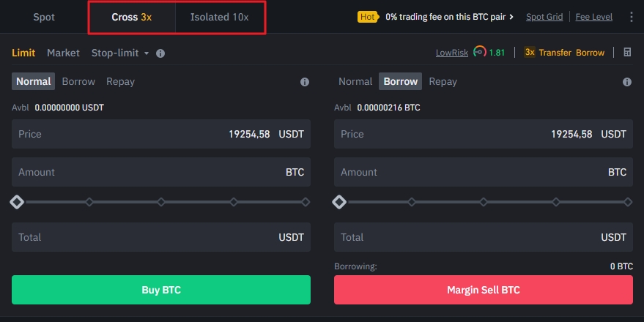Expand the 0% trading fee promotion
The width and height of the screenshot is (644, 322).
click(x=450, y=16)
